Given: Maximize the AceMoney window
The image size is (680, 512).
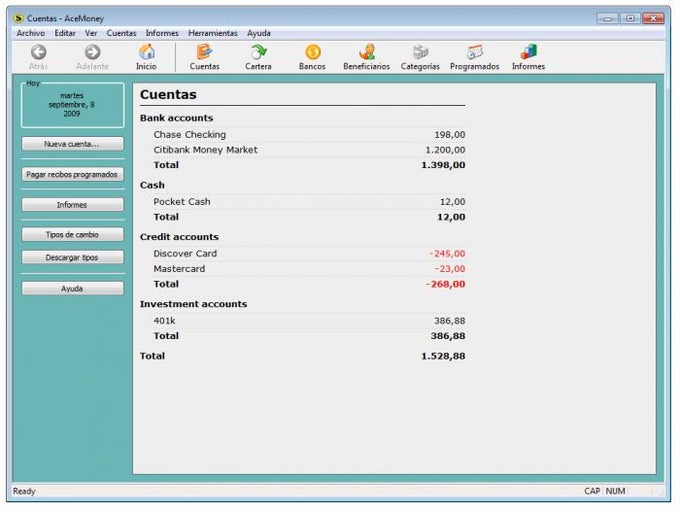Looking at the screenshot, I should [x=630, y=18].
